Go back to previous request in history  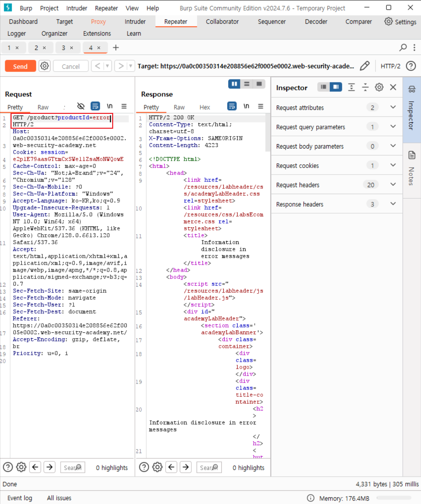tap(97, 66)
